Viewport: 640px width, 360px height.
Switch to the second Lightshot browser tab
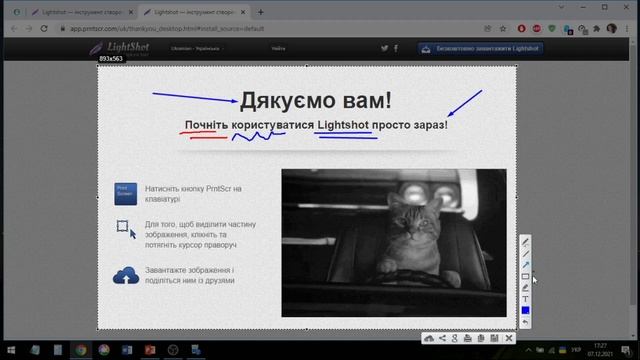point(193,13)
